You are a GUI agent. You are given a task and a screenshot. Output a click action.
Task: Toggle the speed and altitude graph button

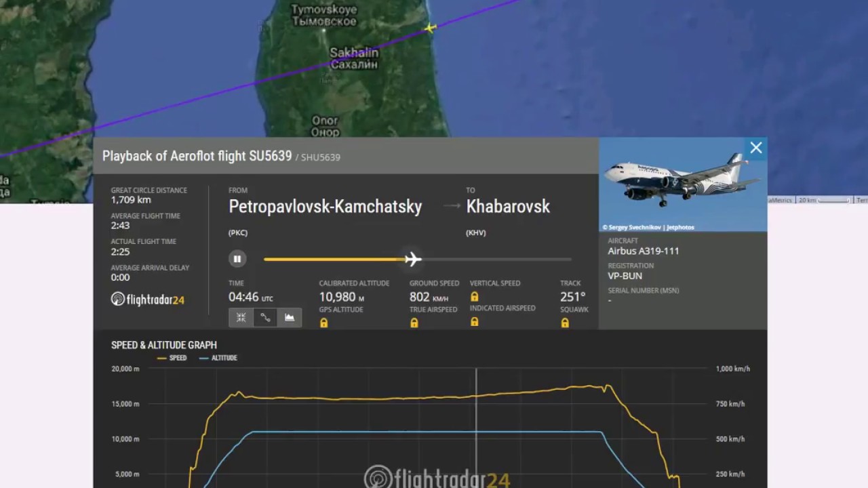[x=290, y=317]
